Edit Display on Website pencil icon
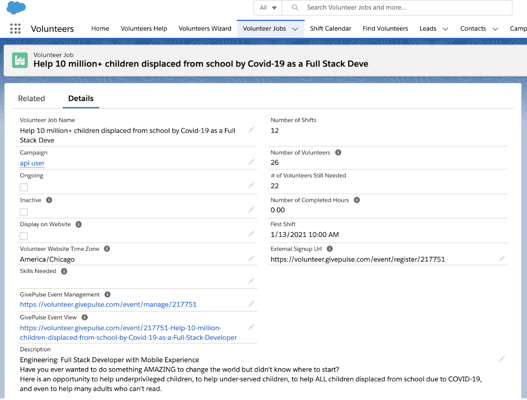Viewport: 527px width, 400px height. (251, 234)
